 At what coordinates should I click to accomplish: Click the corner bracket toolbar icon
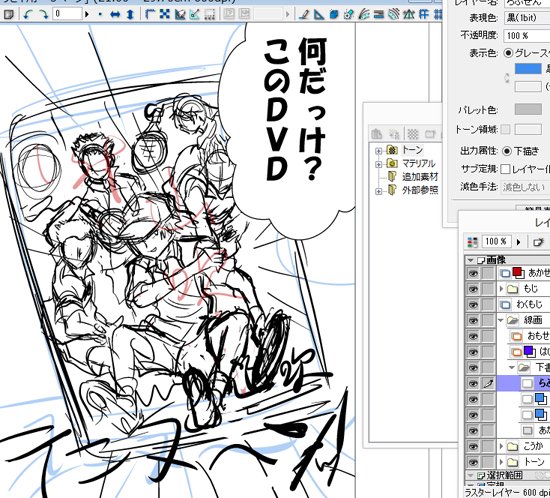(150, 14)
